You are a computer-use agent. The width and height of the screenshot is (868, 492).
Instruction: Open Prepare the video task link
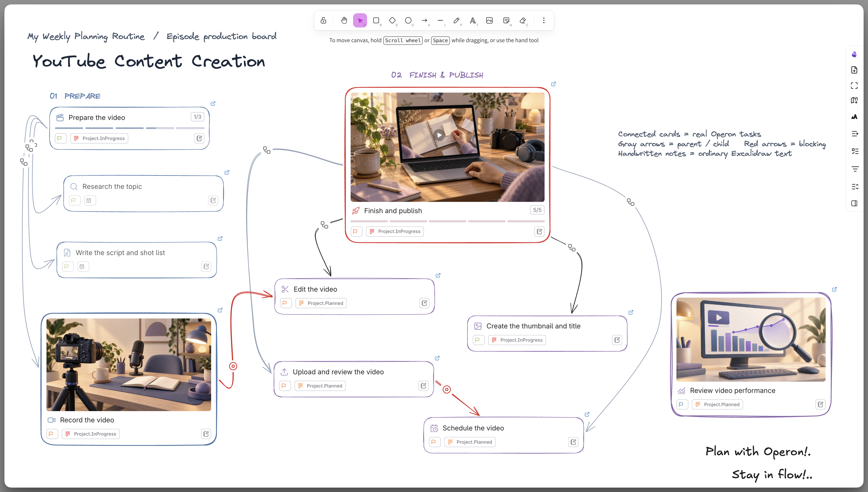click(x=213, y=104)
